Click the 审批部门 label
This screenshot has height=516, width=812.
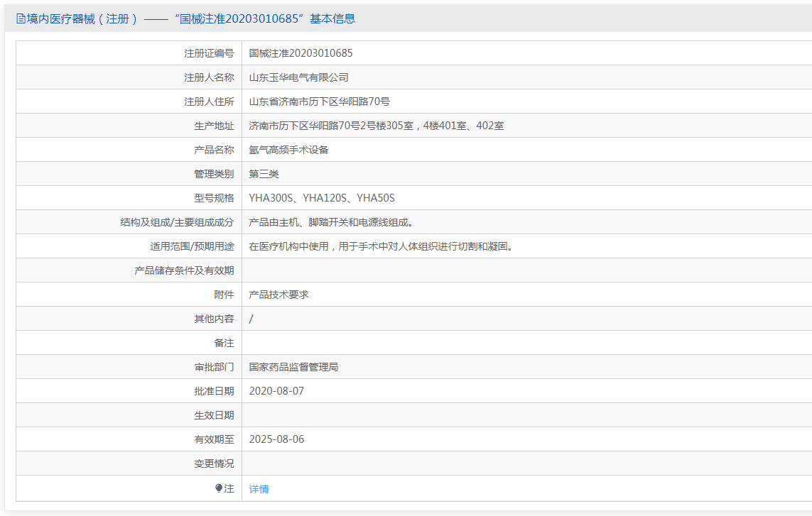click(x=214, y=367)
